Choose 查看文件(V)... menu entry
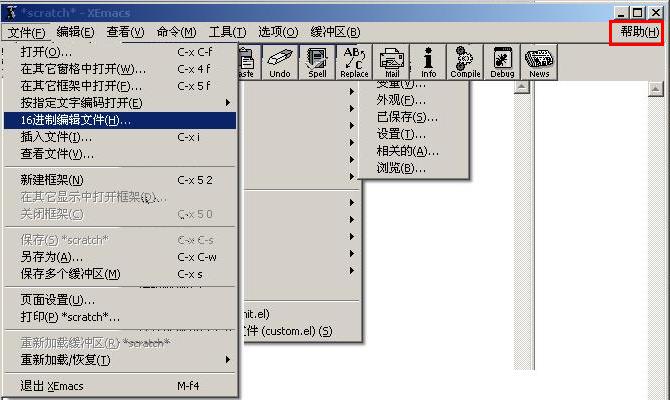This screenshot has height=400, width=670. click(120, 154)
